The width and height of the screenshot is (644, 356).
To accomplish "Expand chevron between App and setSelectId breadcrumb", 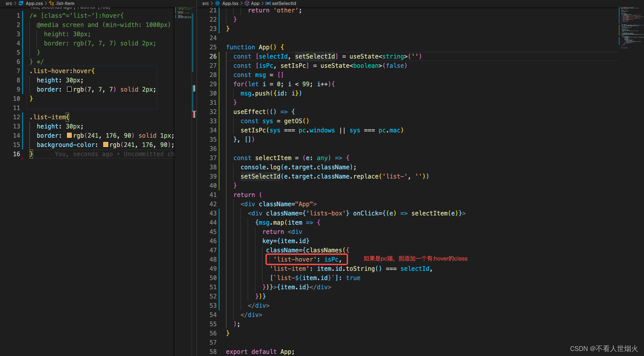I will 263,3.
